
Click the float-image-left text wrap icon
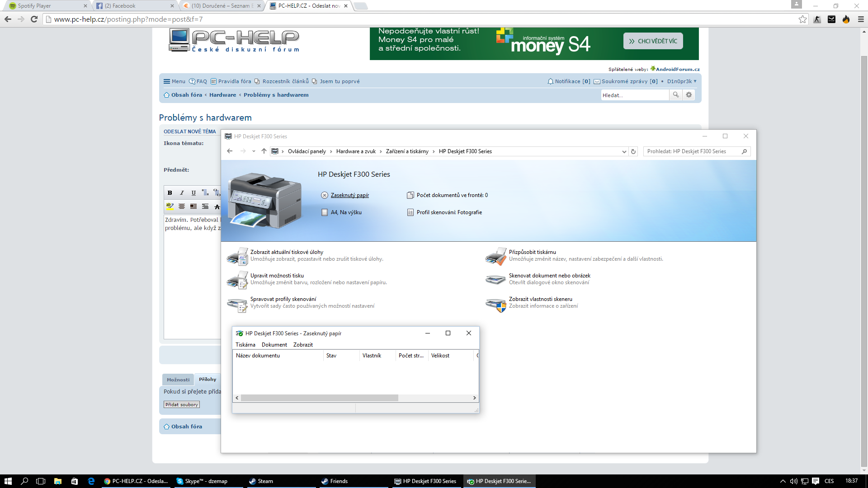[x=193, y=206]
